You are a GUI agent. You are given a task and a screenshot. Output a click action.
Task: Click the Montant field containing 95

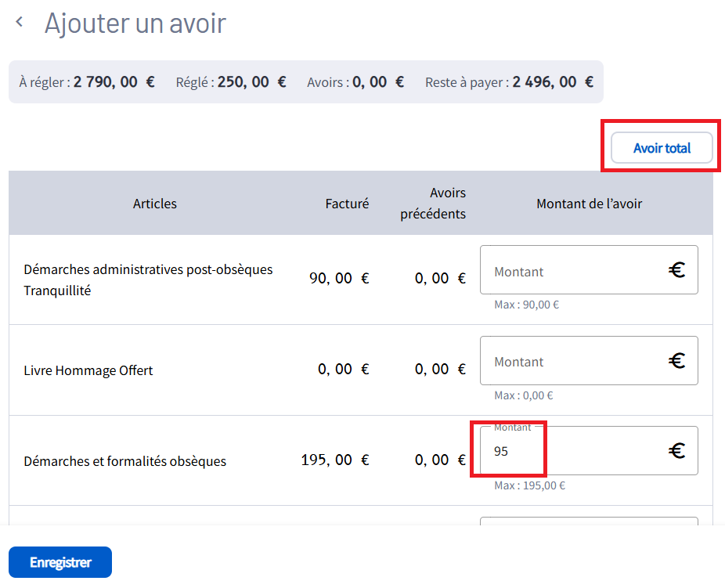(x=572, y=452)
